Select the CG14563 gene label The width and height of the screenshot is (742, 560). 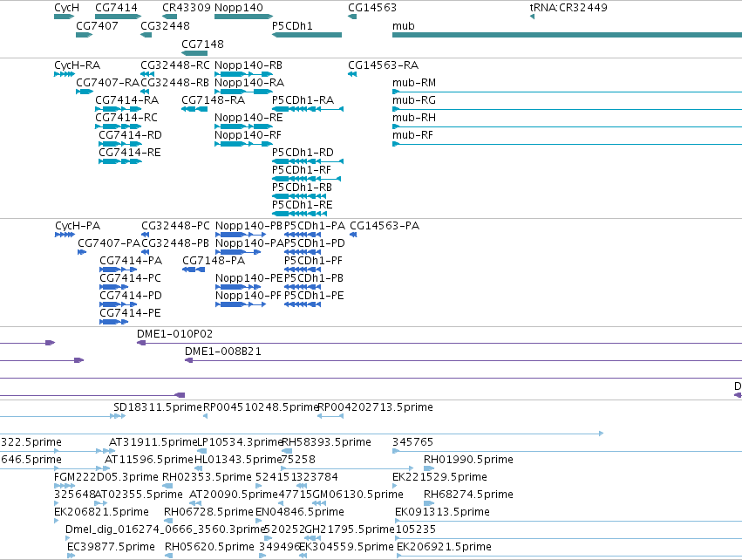click(x=372, y=8)
